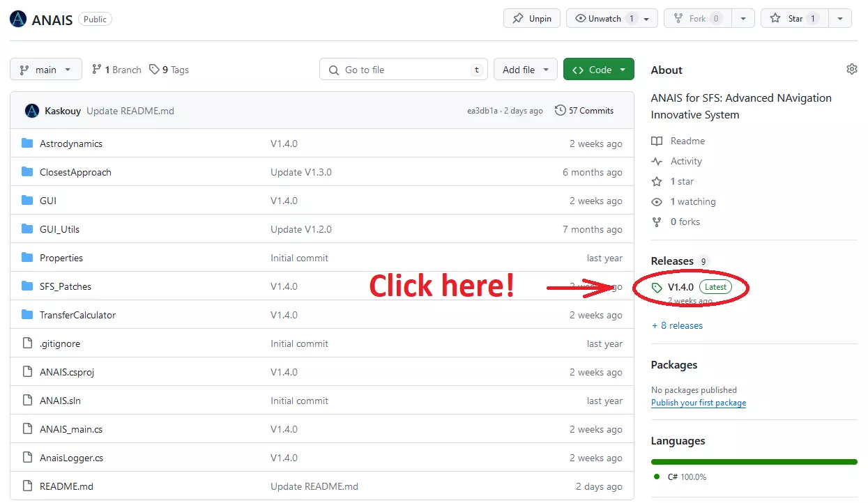Focus the Go to file search field
Screen dimensions: 868x503
click(x=404, y=70)
